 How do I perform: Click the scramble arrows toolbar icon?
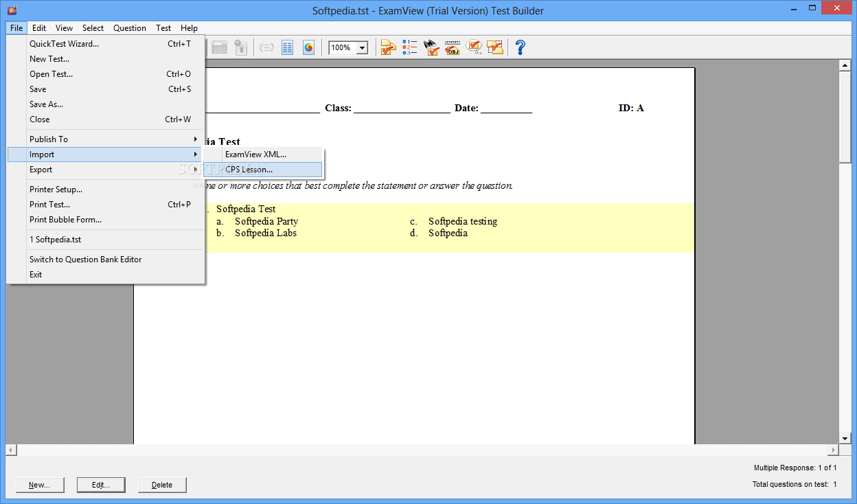[x=266, y=47]
